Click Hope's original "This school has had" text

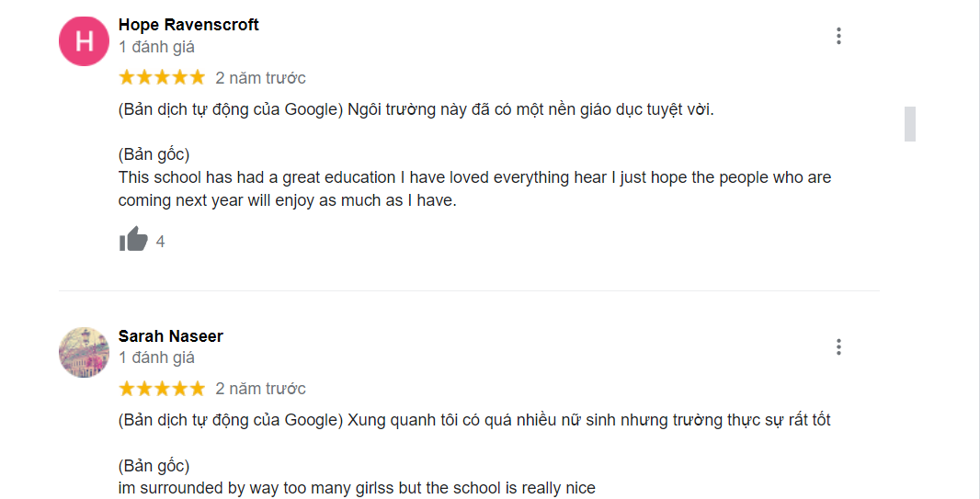point(474,177)
